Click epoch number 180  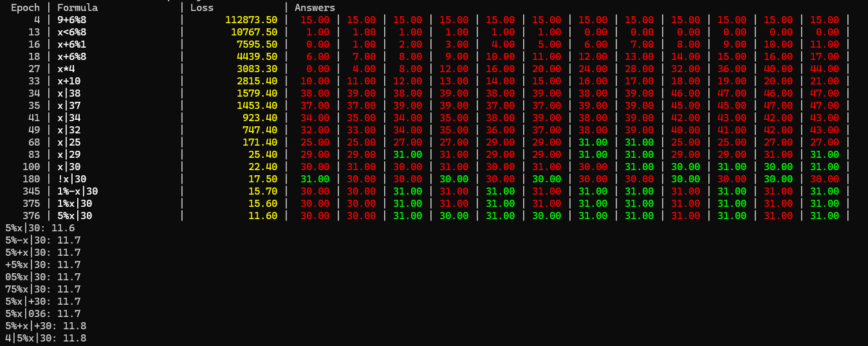[31, 179]
